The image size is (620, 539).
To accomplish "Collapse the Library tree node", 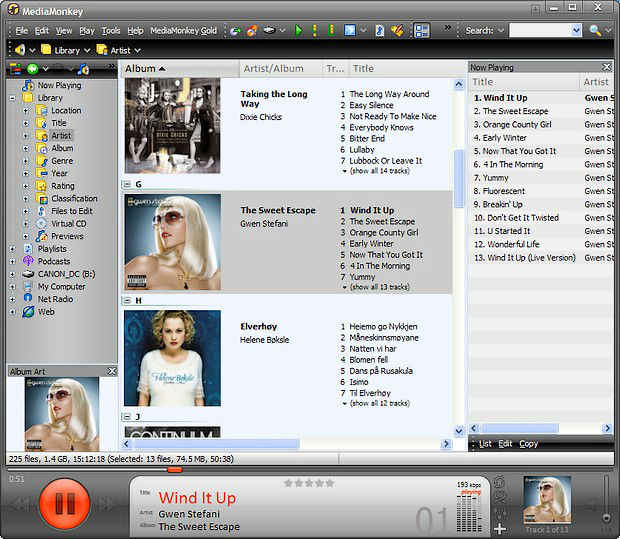I will point(12,98).
